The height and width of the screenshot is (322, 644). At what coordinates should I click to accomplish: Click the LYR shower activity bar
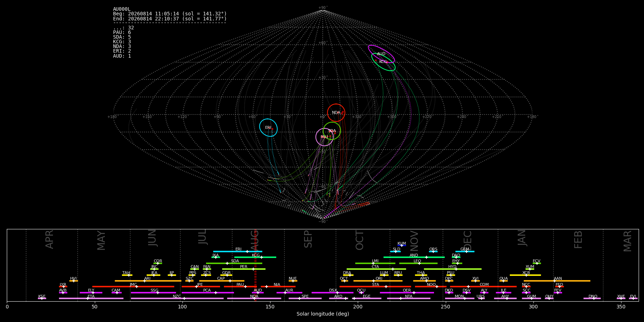point(63,287)
